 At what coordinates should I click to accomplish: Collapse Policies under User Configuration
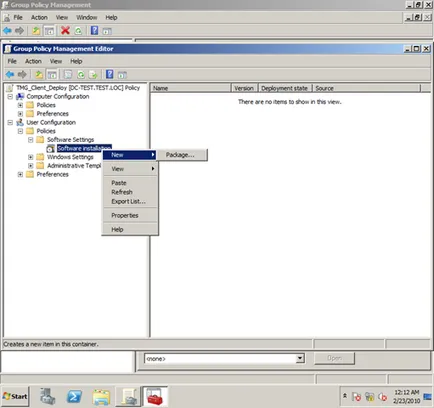pyautogui.click(x=20, y=131)
